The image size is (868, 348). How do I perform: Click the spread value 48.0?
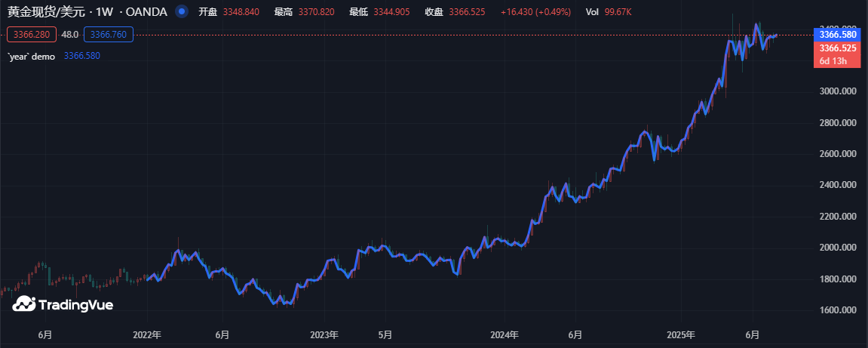pos(70,35)
